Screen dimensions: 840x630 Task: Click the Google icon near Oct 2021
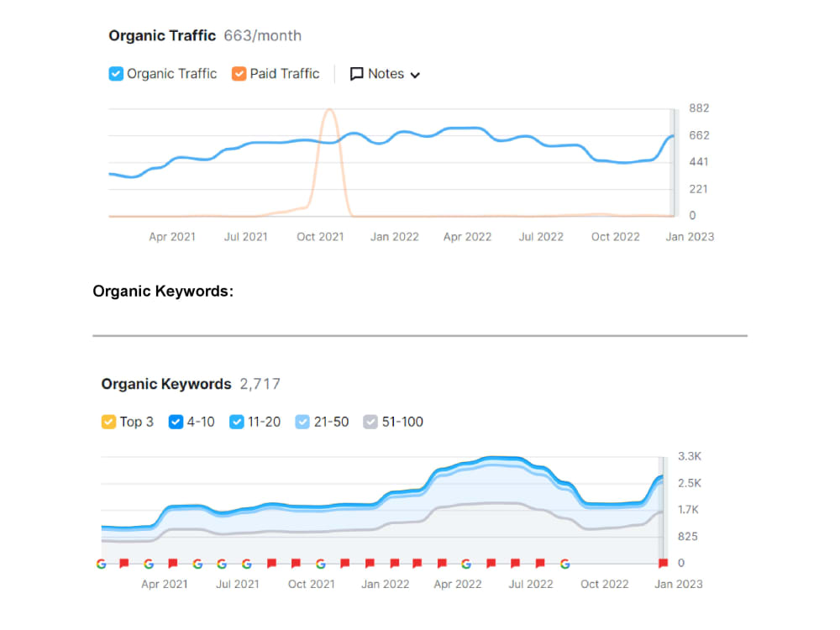(321, 564)
